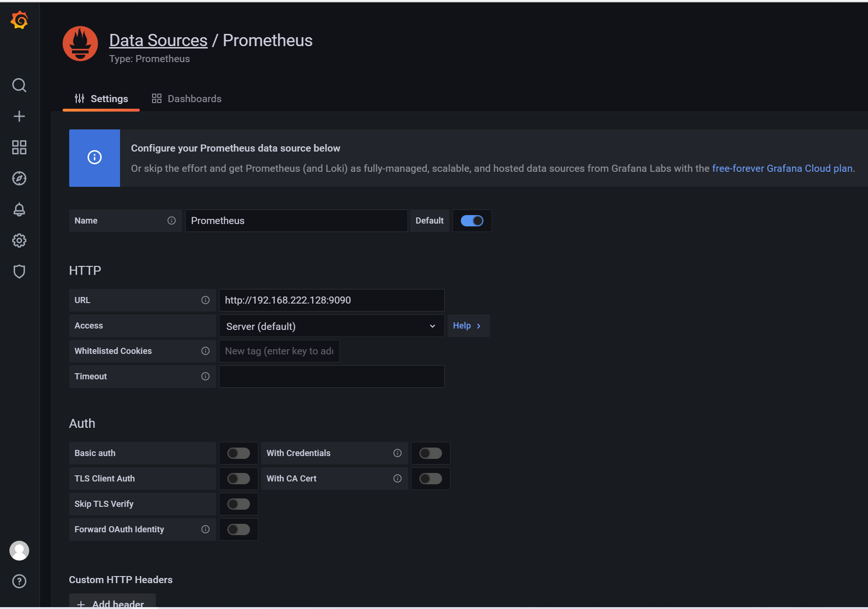This screenshot has width=868, height=609.
Task: Open the Alerting bell icon
Action: click(19, 209)
